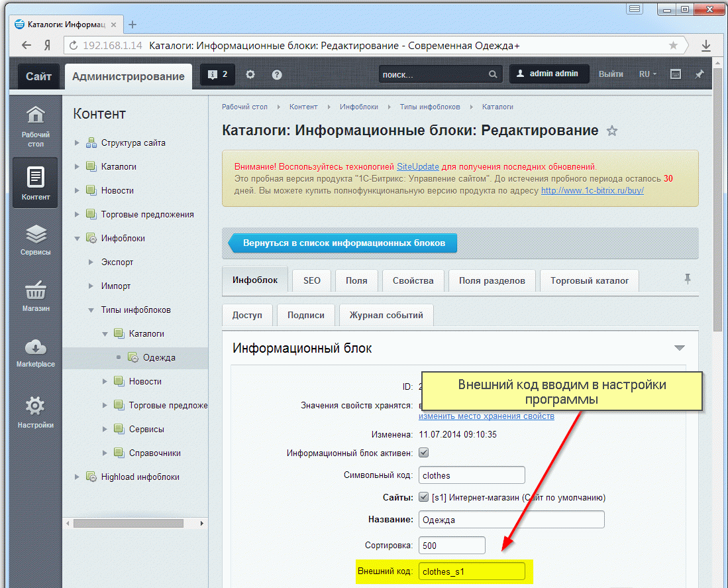Screen dimensions: 728x588
Task: Bookmark page with address bar star
Action: click(x=673, y=45)
